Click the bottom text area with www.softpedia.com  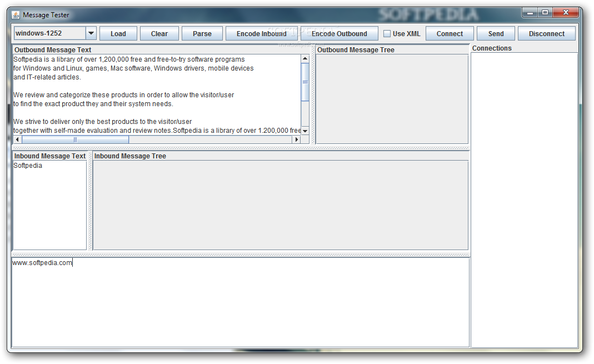coord(241,302)
